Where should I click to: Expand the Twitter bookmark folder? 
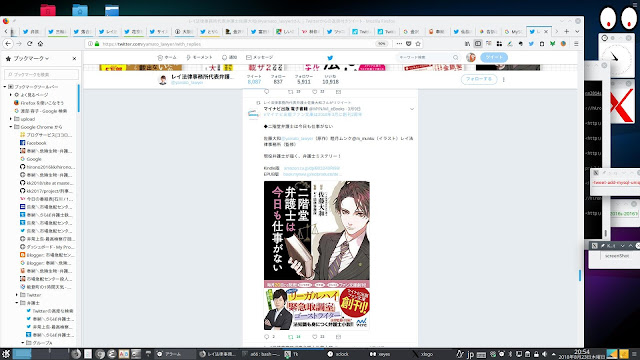[x=17, y=295]
